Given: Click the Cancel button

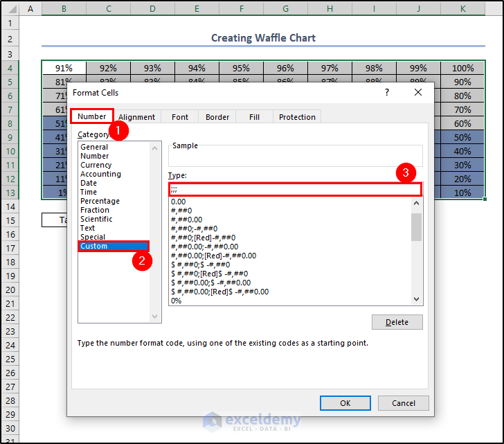Looking at the screenshot, I should coord(404,403).
